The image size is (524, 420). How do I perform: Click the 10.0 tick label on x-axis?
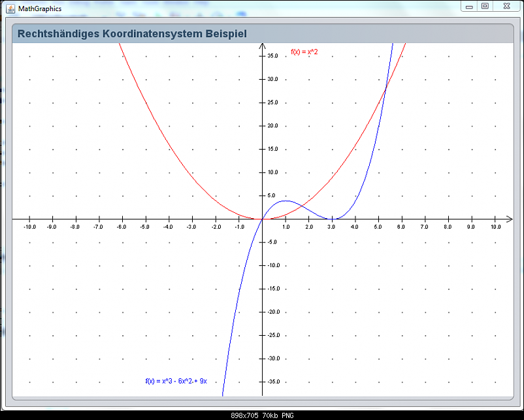click(x=495, y=227)
